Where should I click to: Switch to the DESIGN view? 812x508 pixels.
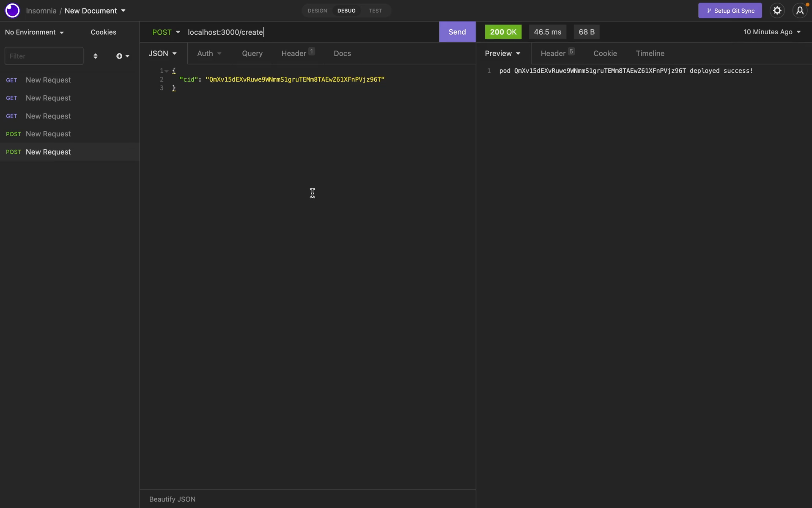point(317,11)
